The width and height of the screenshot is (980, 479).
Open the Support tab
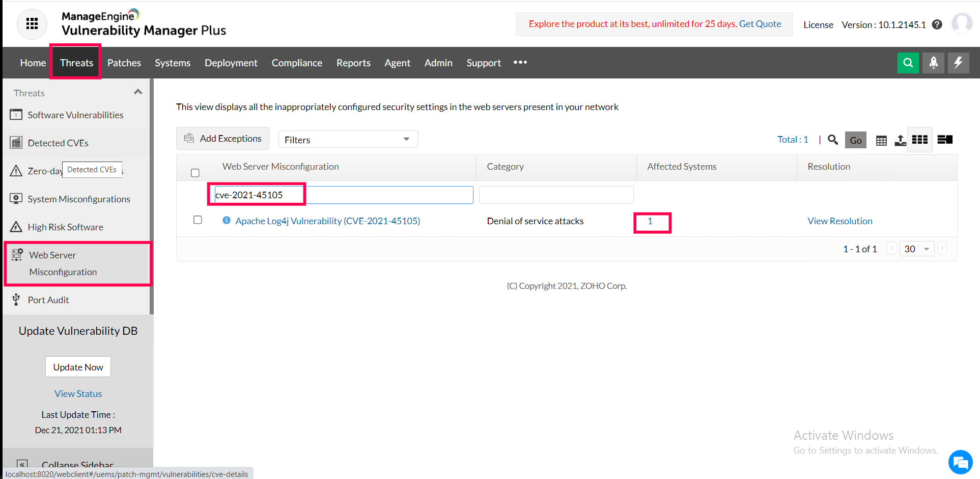coord(484,63)
